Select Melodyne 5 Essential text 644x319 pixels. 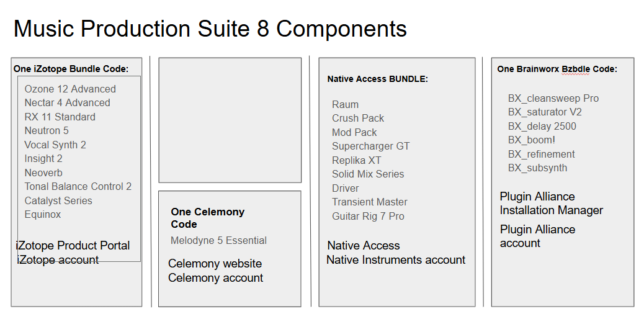coord(218,240)
